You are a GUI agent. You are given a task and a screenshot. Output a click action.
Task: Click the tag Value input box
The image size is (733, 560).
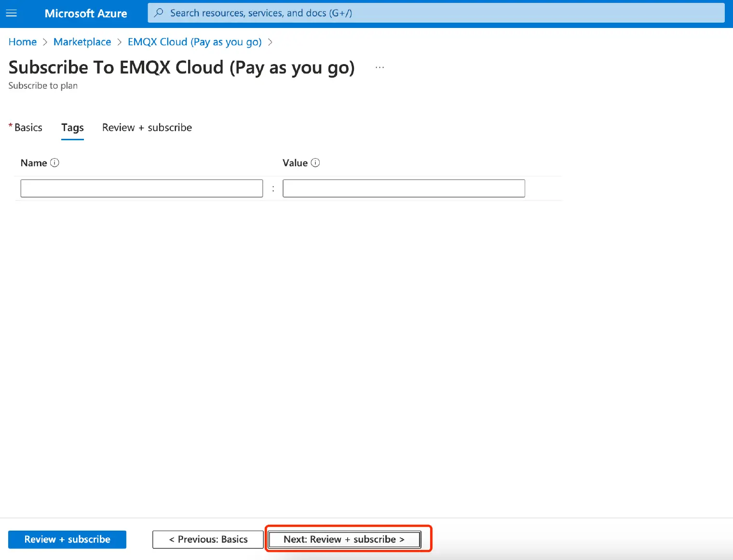pyautogui.click(x=404, y=188)
